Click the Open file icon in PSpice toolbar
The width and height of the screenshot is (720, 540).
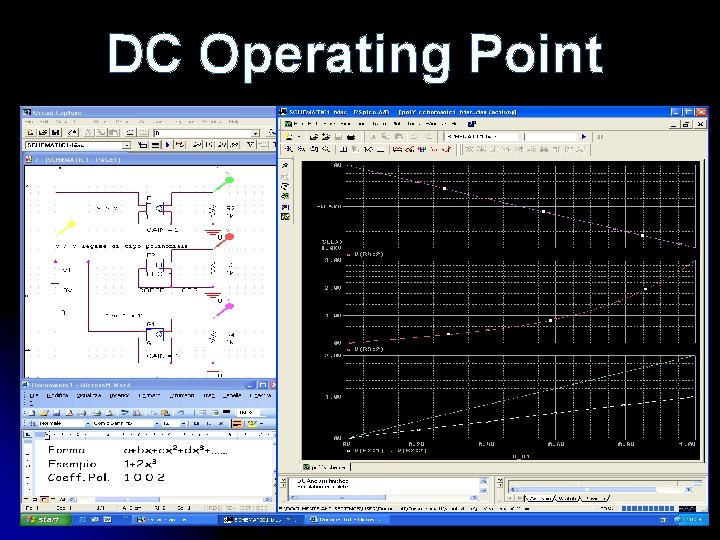coord(314,136)
